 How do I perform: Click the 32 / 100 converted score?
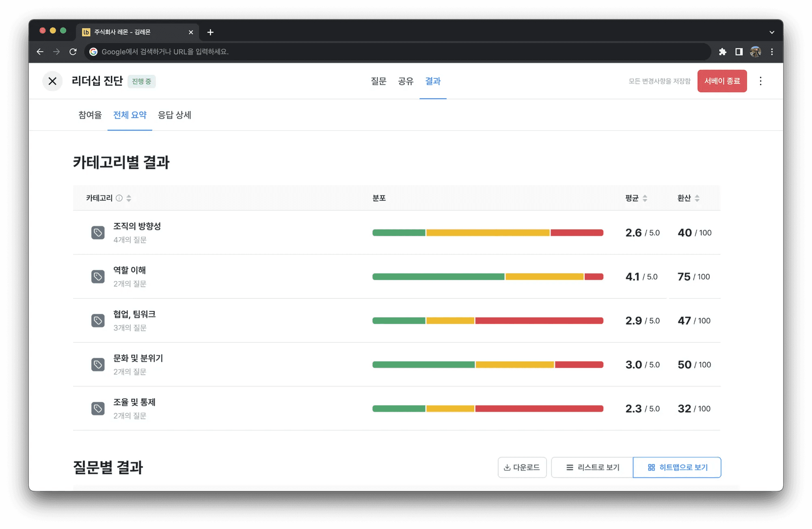point(694,408)
